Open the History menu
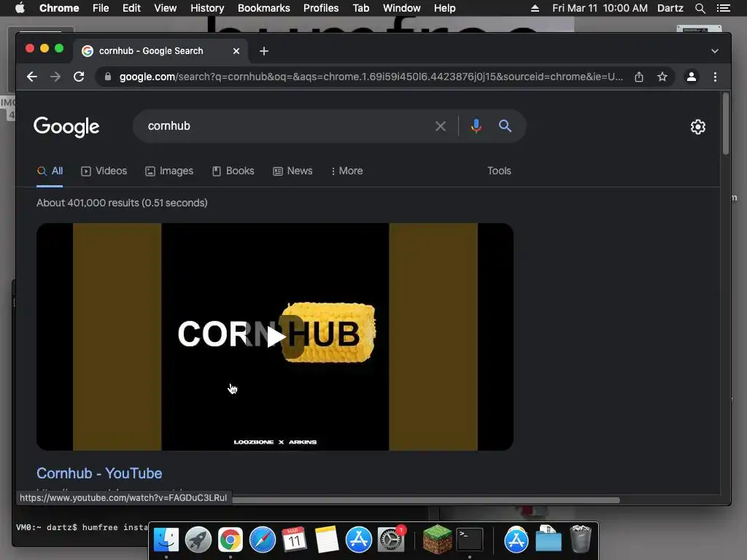 point(206,8)
